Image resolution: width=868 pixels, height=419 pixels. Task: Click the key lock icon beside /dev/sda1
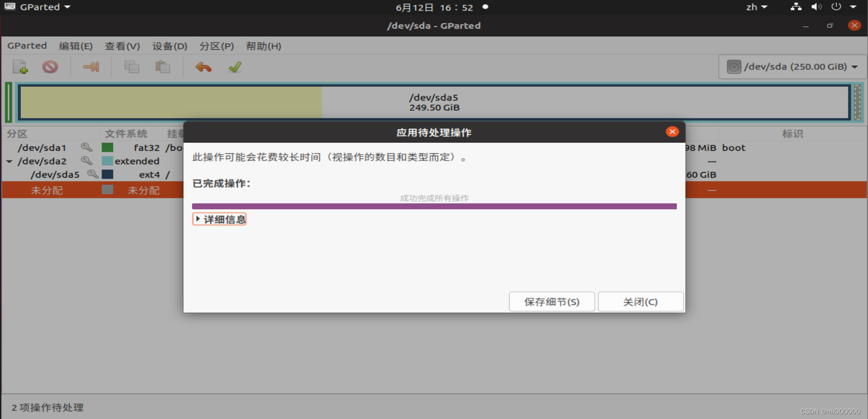pyautogui.click(x=87, y=147)
